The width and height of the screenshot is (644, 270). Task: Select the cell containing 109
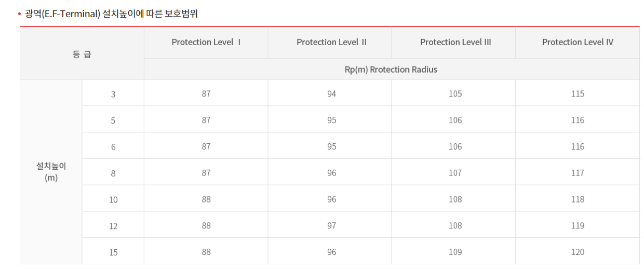[455, 252]
